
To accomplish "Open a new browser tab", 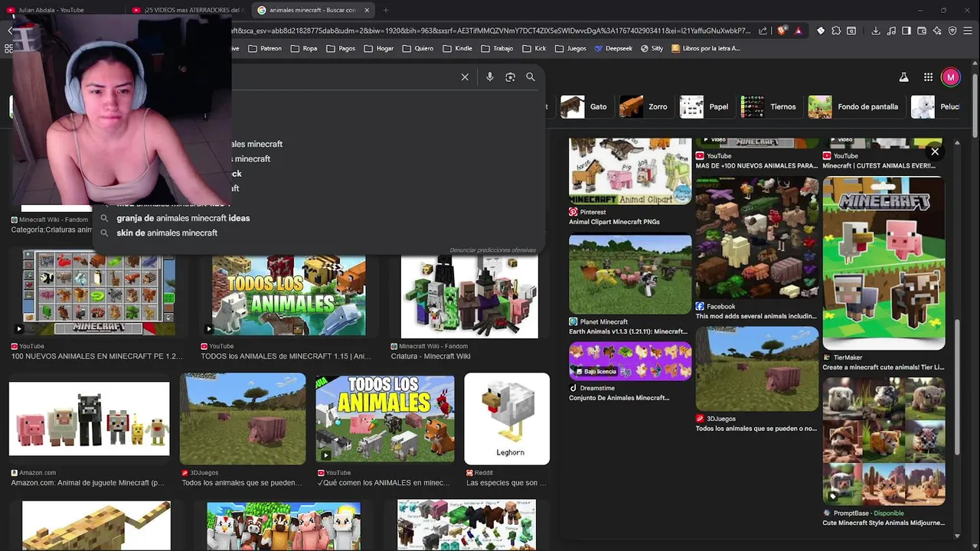I will coord(385,10).
